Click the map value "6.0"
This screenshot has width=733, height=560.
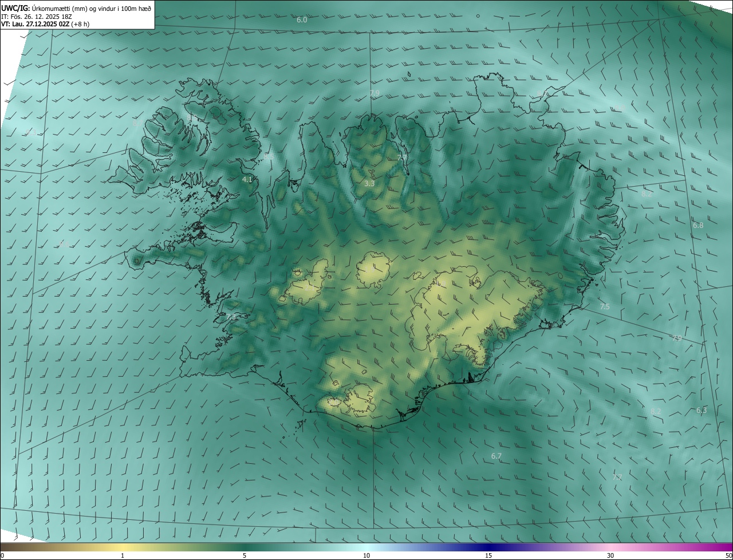(302, 20)
